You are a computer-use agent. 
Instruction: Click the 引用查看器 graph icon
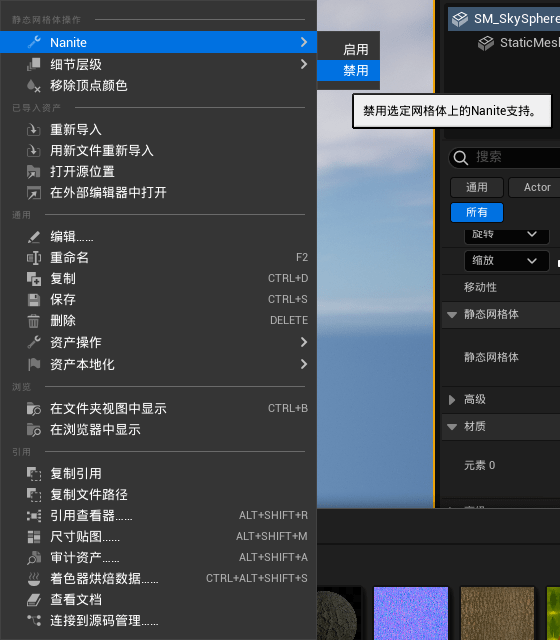coord(34,516)
